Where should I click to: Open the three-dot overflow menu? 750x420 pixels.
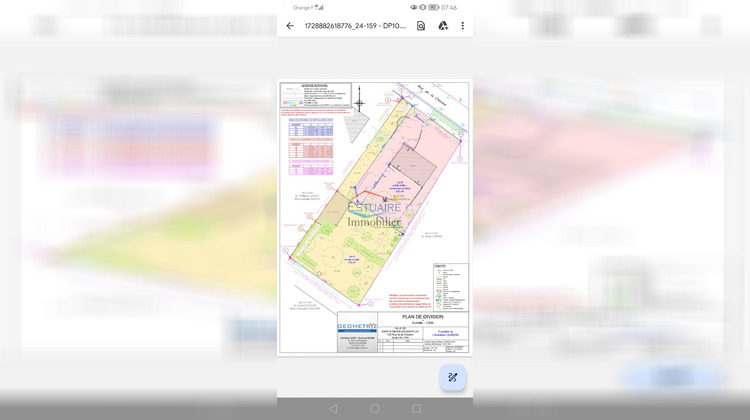pyautogui.click(x=462, y=26)
